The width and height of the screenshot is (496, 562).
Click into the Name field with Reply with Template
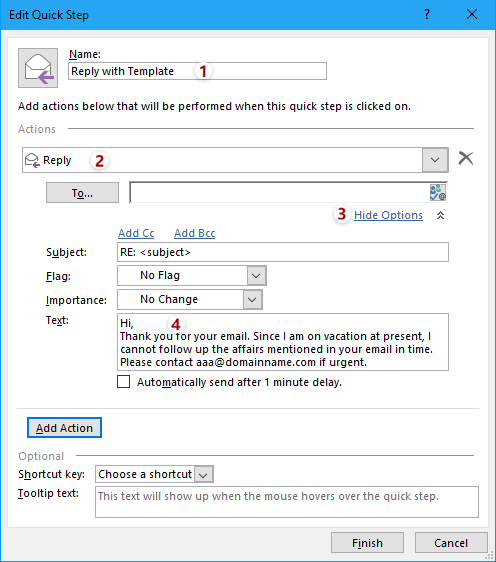pyautogui.click(x=197, y=71)
